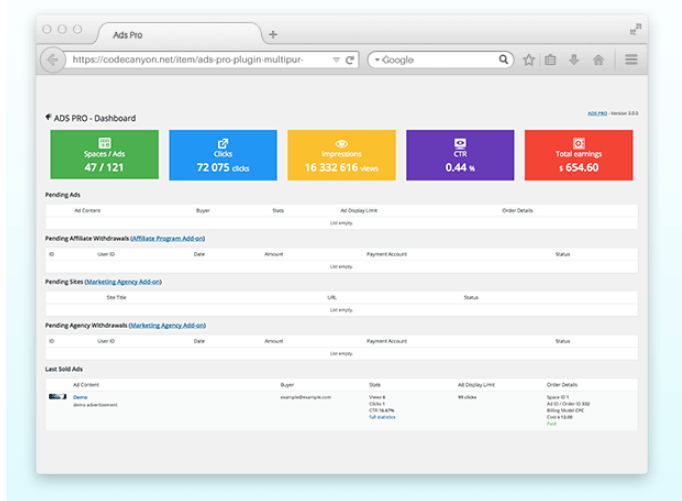Go back with the browser back arrow
Image resolution: width=682 pixels, height=501 pixels.
point(53,60)
